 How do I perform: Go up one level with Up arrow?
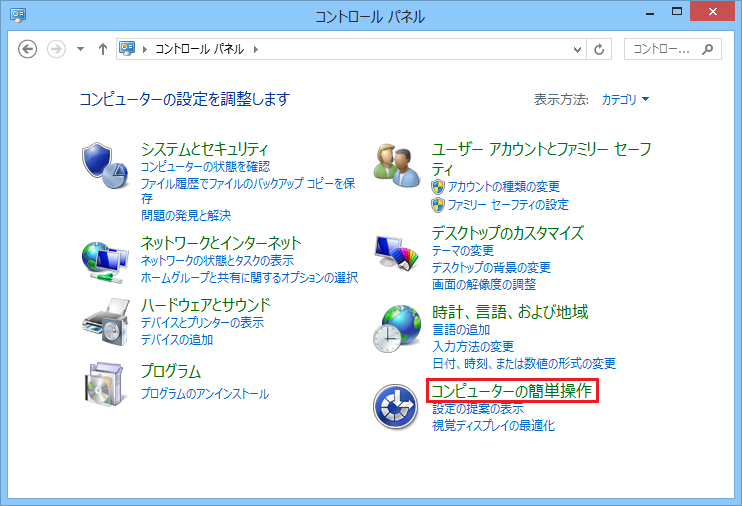coord(103,49)
